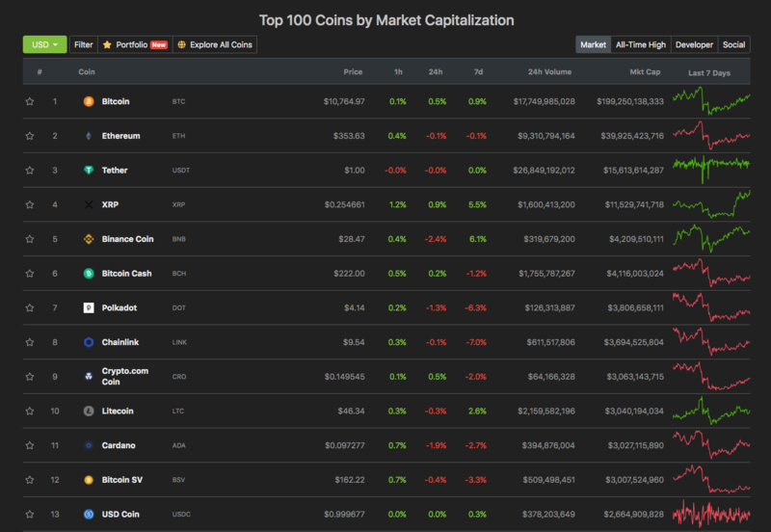
Task: Favorite Bitcoin with its star
Action: [x=30, y=101]
